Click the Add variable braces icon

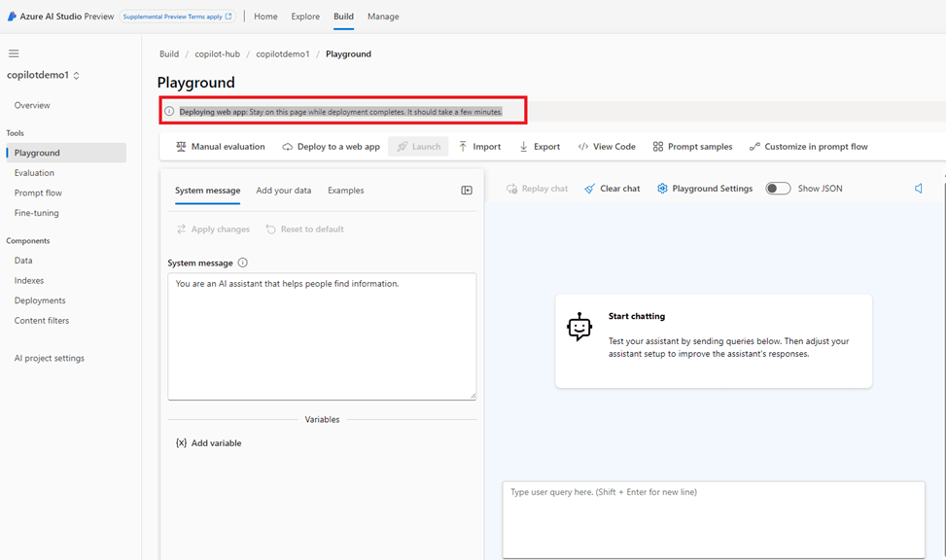point(181,443)
